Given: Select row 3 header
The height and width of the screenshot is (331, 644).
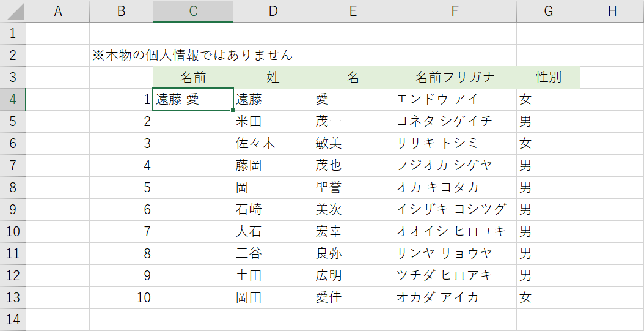Looking at the screenshot, I should [x=13, y=77].
